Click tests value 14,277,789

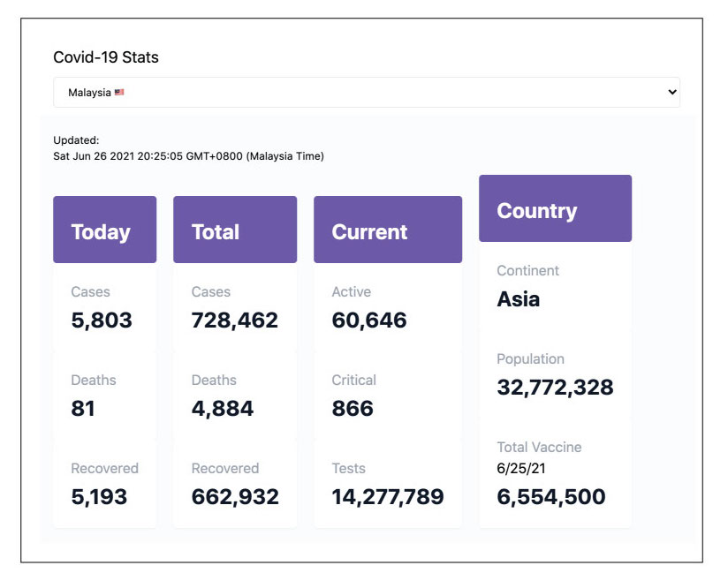pyautogui.click(x=388, y=496)
